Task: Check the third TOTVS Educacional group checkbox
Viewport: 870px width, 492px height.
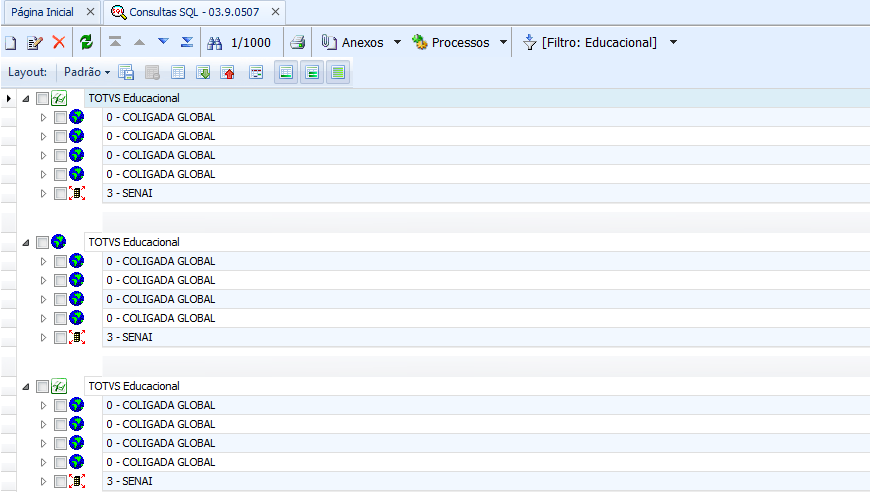Action: 42,387
